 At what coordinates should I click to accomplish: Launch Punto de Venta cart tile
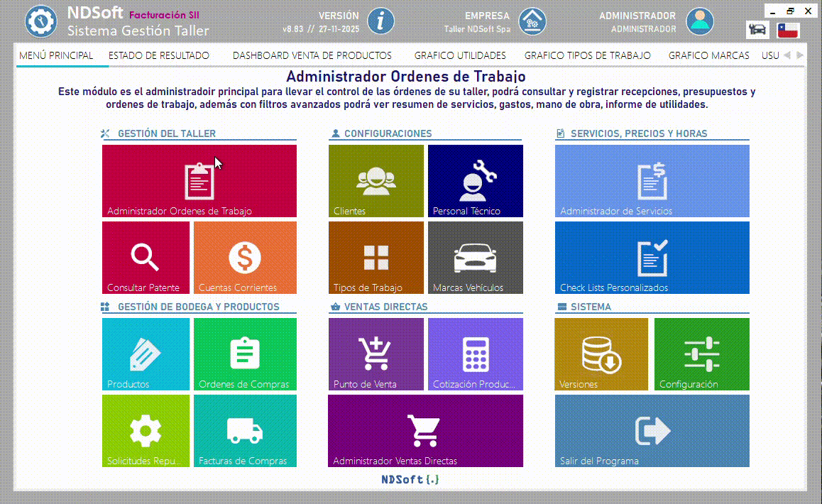pyautogui.click(x=376, y=354)
